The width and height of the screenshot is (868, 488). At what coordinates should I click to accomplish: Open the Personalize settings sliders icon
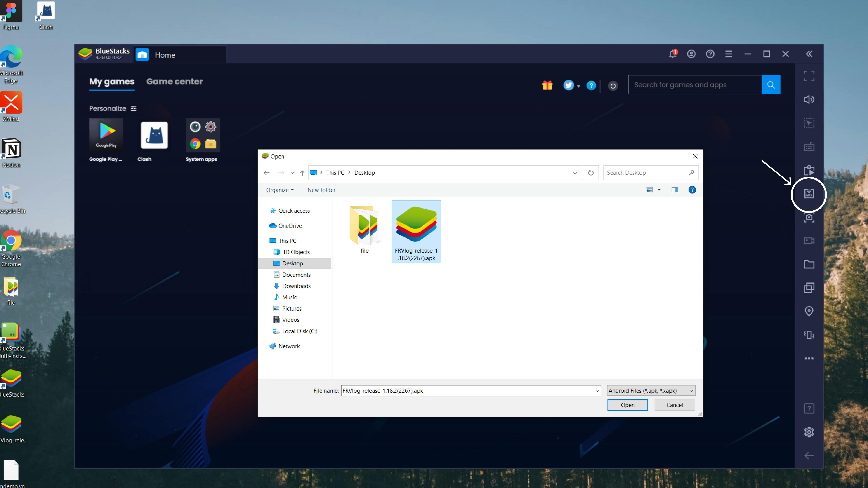coord(133,108)
